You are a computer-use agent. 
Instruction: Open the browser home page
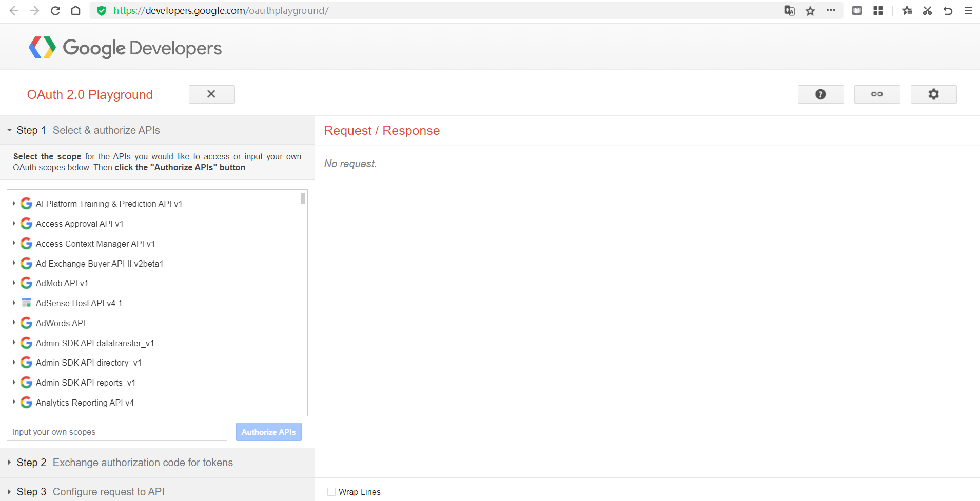[x=76, y=10]
